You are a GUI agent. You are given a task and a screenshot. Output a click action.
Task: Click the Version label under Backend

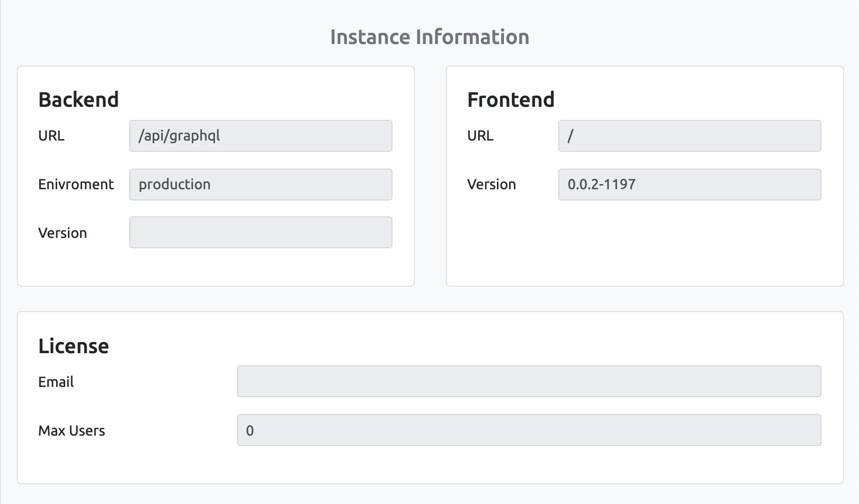(x=63, y=233)
